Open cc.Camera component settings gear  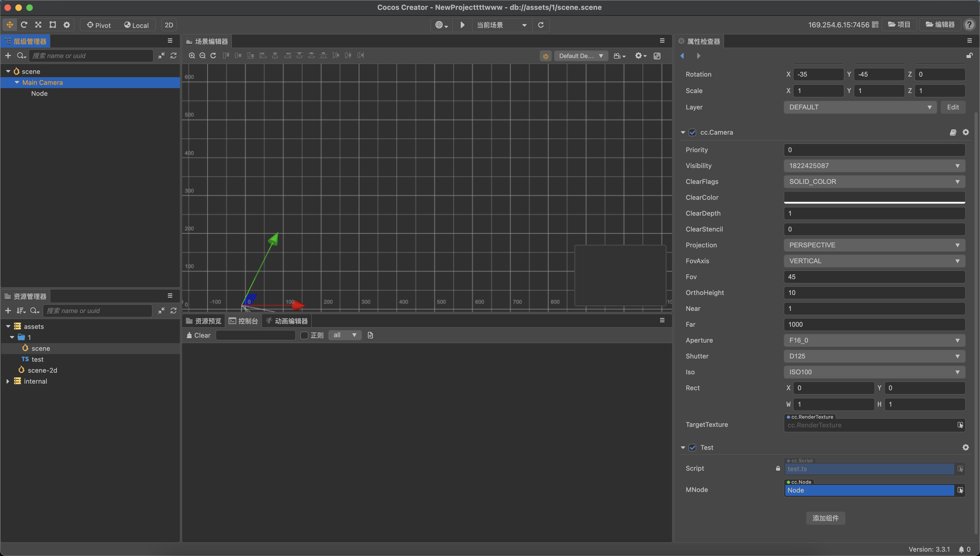[x=966, y=132]
